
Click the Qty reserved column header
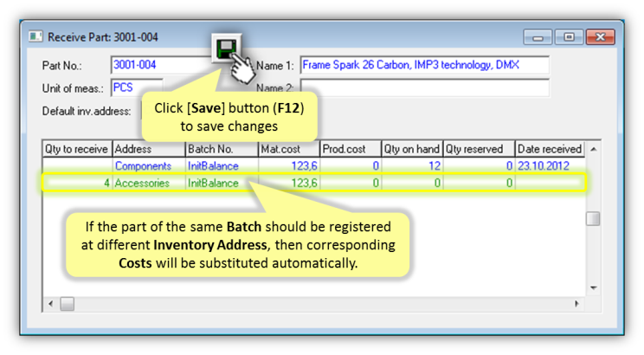[479, 149]
